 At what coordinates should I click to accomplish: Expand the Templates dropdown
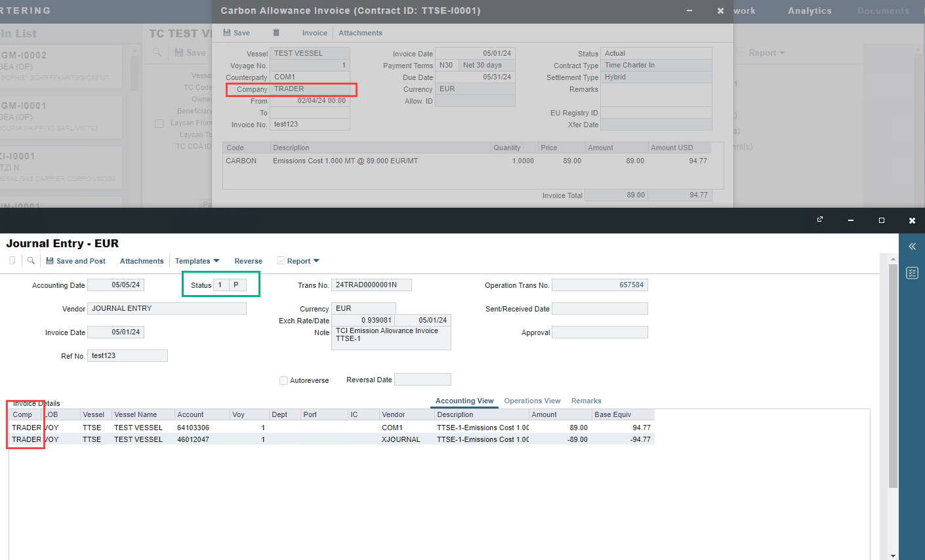(x=197, y=261)
